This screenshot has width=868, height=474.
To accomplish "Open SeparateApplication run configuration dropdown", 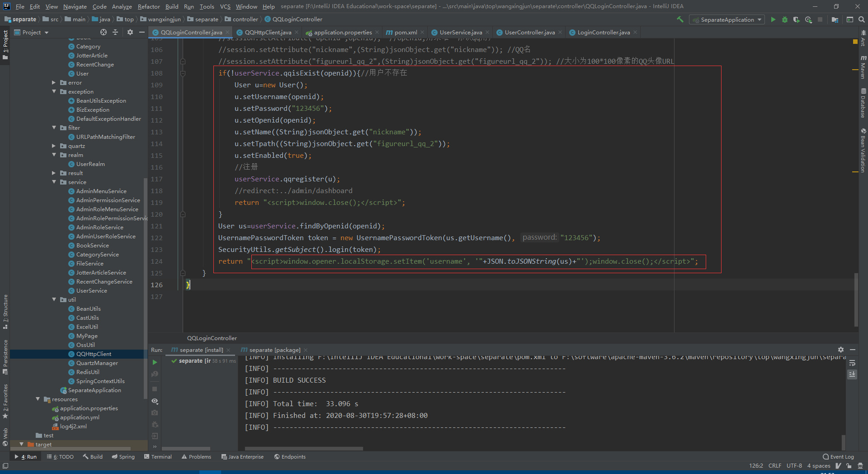I will tap(727, 19).
